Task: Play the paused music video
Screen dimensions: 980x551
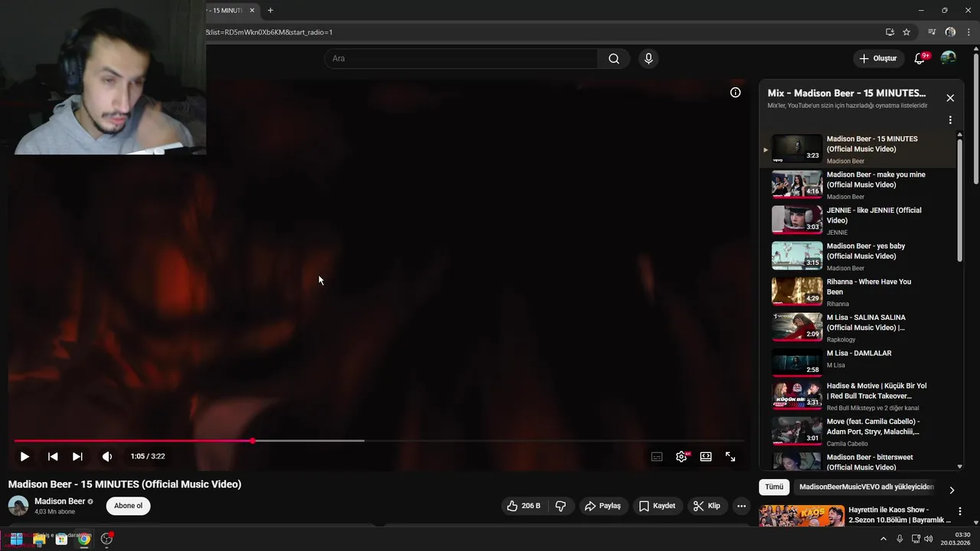Action: 24,456
